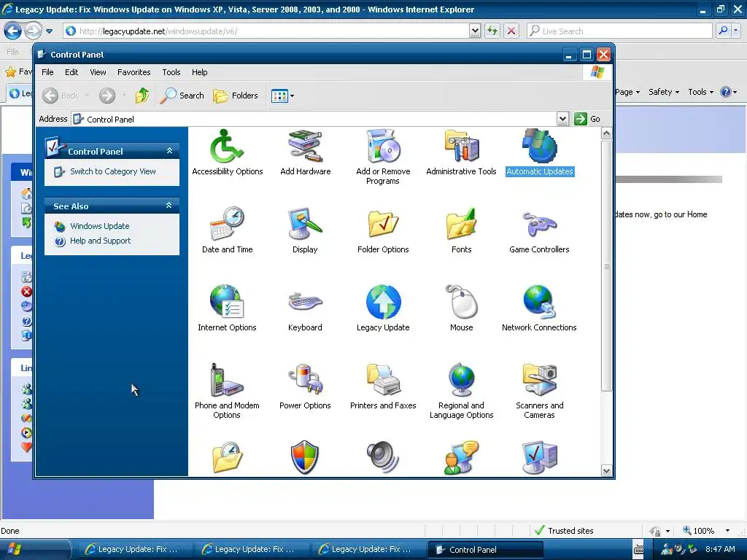Open Game Controllers

(539, 230)
